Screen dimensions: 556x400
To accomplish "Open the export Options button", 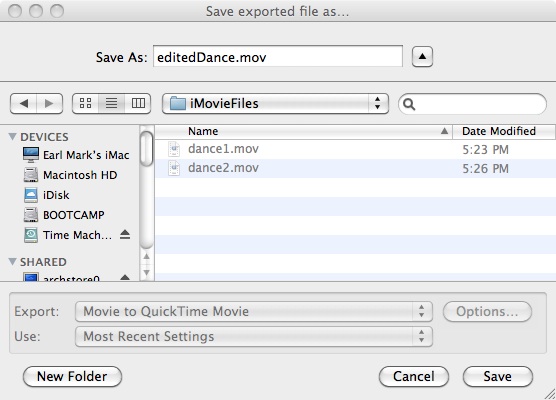I will tap(487, 311).
